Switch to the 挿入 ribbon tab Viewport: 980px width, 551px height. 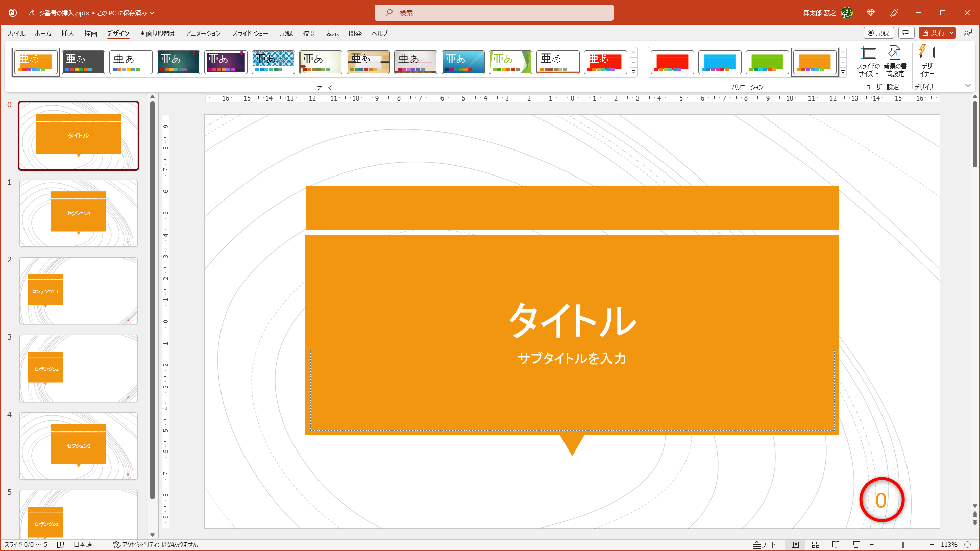click(x=67, y=33)
